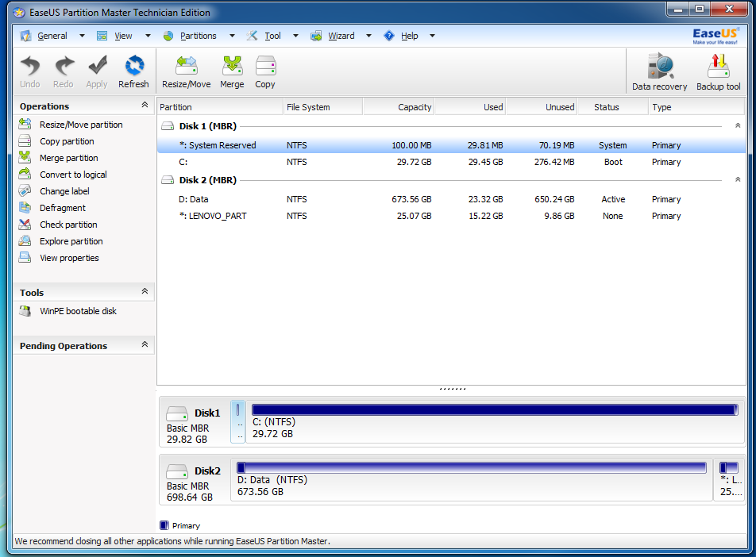Launch Data recovery tool
This screenshot has width=756, height=557.
coord(660,66)
